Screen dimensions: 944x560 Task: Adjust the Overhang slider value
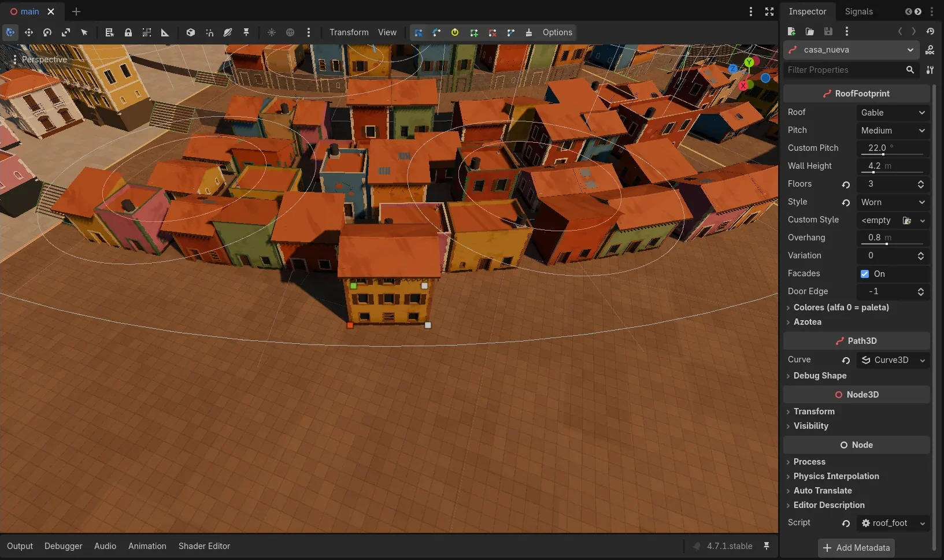tap(893, 238)
